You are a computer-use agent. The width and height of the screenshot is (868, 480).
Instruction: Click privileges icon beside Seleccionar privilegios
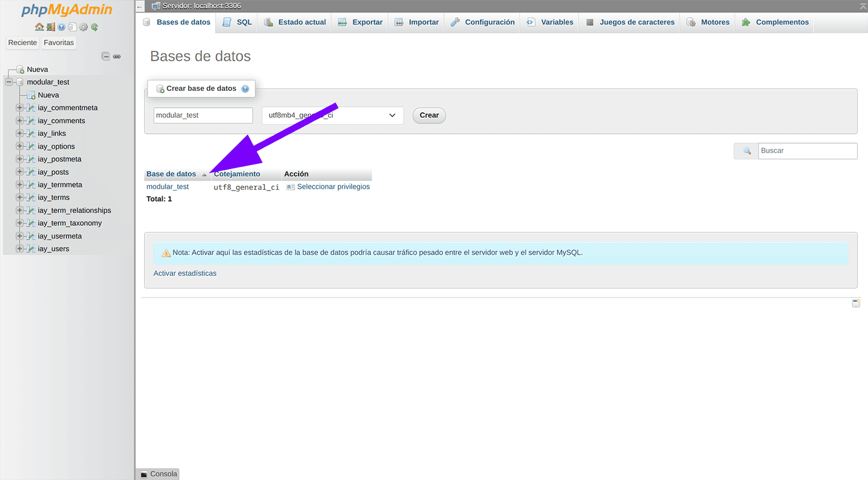point(290,187)
